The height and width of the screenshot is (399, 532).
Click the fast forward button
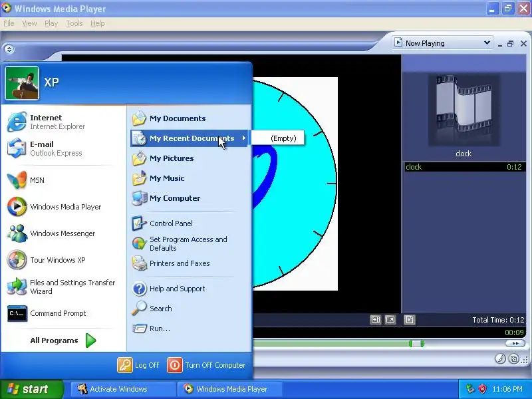click(515, 343)
